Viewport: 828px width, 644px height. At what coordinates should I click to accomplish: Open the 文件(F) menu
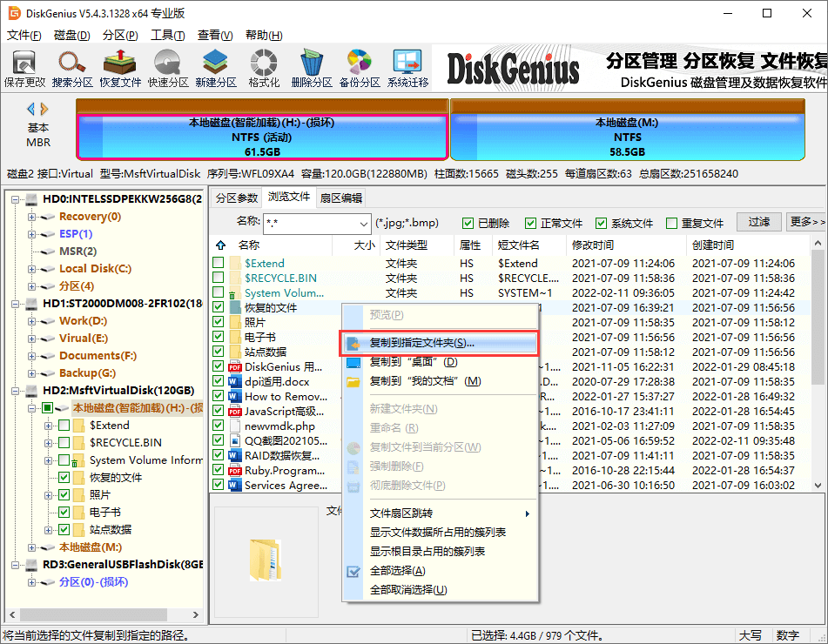coord(24,36)
